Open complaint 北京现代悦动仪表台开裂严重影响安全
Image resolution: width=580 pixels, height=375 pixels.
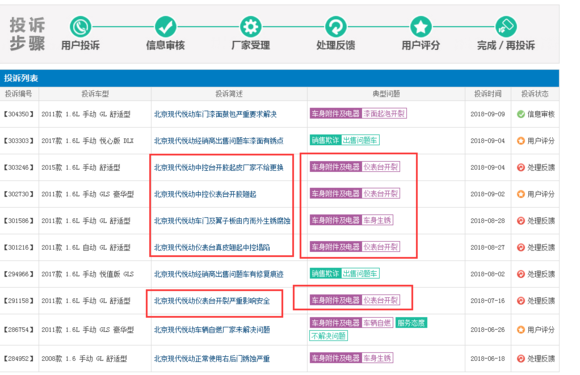(x=212, y=301)
